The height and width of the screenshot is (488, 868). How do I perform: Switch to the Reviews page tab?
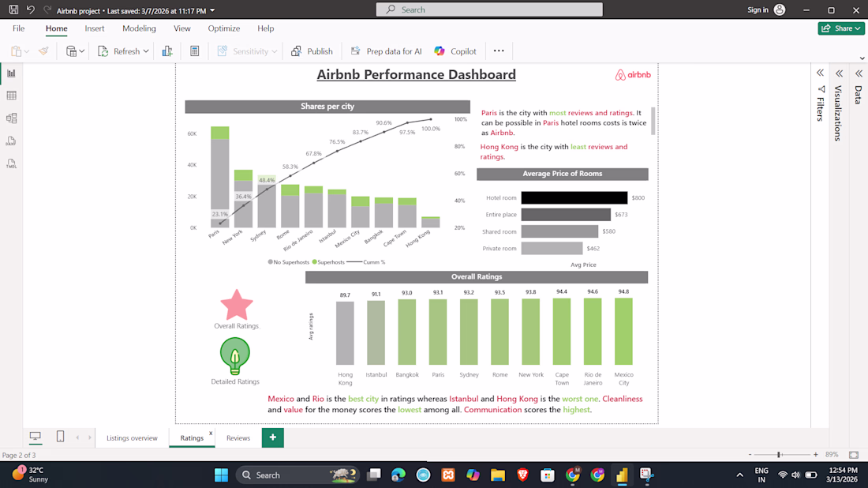click(x=238, y=437)
